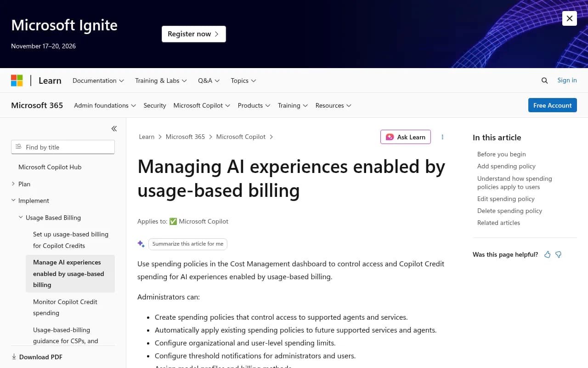Open the Documentation dropdown
The height and width of the screenshot is (368, 588).
tap(98, 80)
